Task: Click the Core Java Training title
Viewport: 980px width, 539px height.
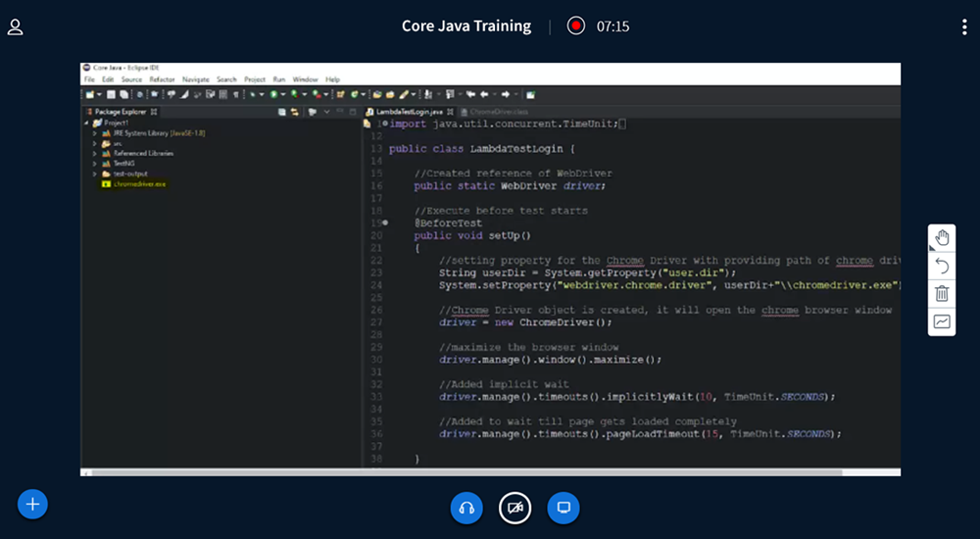Action: (x=466, y=26)
